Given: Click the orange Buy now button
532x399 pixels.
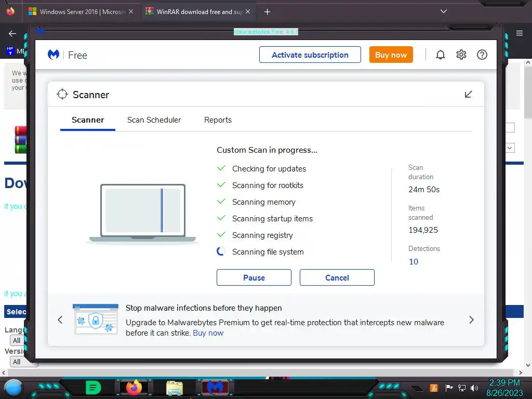Looking at the screenshot, I should pos(391,55).
